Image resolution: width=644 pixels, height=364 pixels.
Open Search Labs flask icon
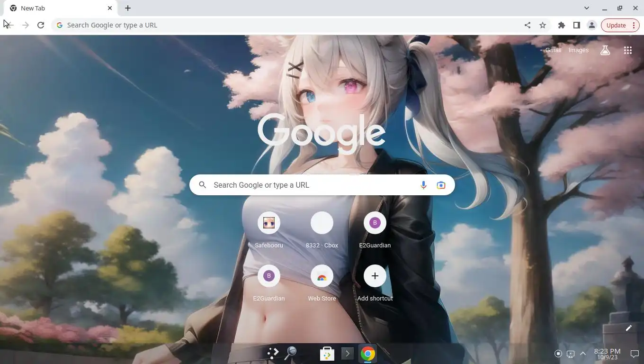point(605,50)
